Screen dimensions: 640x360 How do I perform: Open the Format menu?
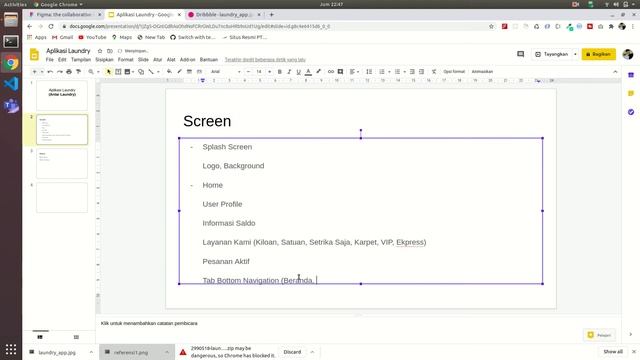click(126, 60)
